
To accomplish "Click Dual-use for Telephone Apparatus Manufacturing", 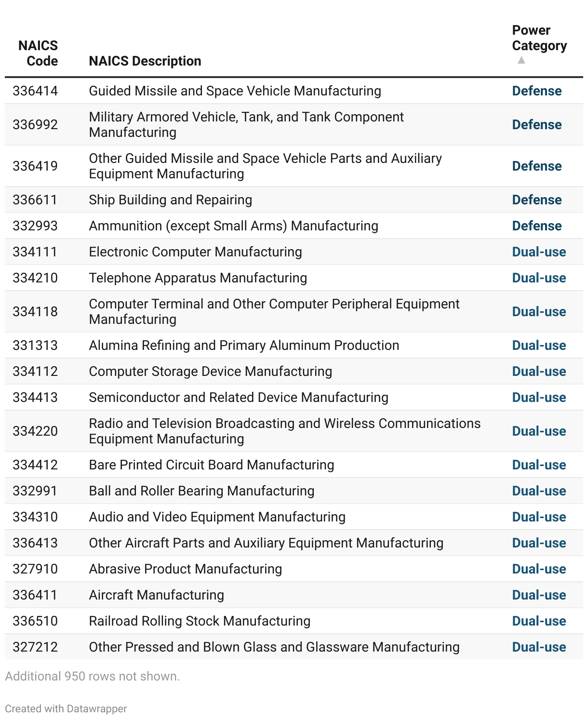I will click(539, 278).
